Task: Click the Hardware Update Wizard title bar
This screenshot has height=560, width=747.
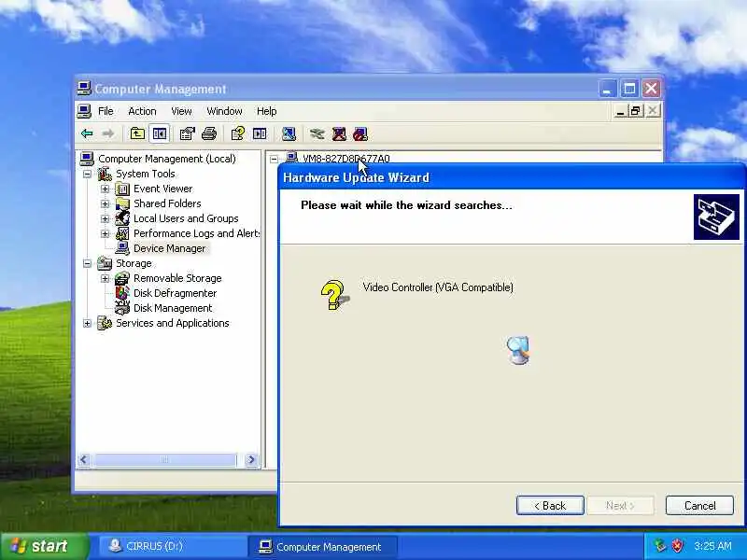Action: [x=511, y=177]
